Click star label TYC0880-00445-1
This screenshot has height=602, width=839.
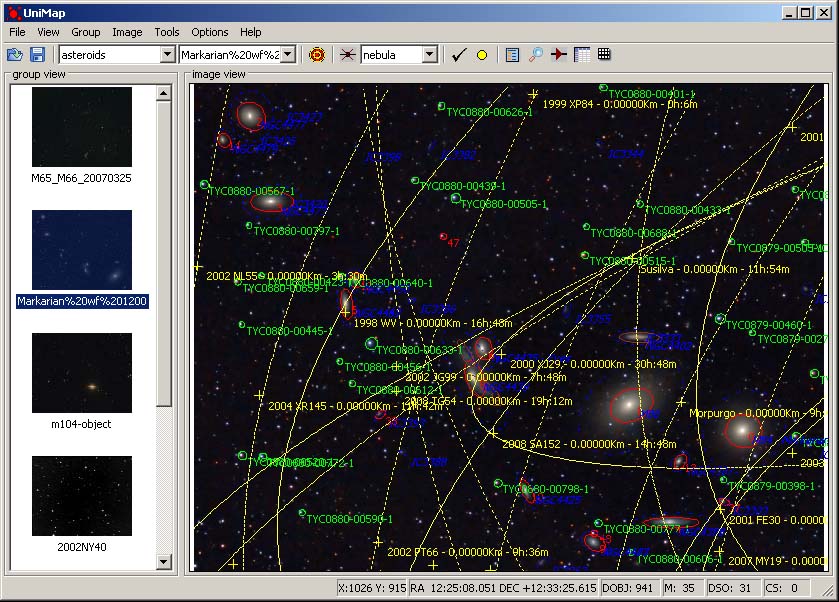coord(289,331)
